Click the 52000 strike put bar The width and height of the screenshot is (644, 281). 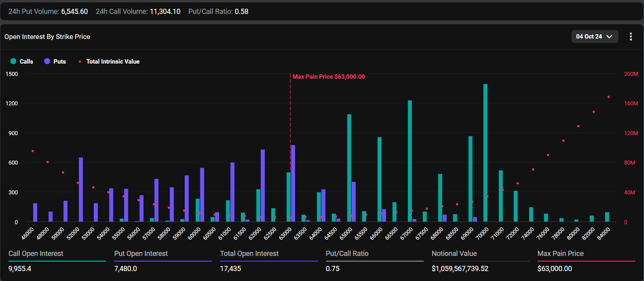(81, 190)
